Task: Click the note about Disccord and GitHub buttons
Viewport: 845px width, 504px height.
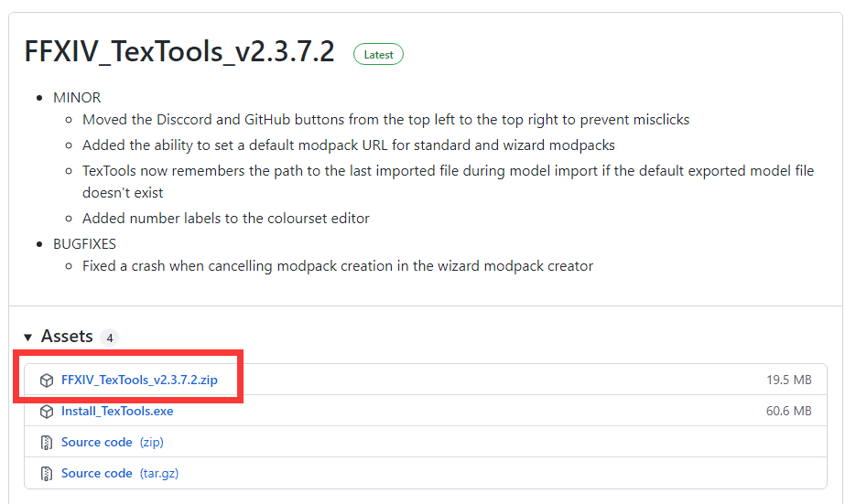Action: point(385,120)
